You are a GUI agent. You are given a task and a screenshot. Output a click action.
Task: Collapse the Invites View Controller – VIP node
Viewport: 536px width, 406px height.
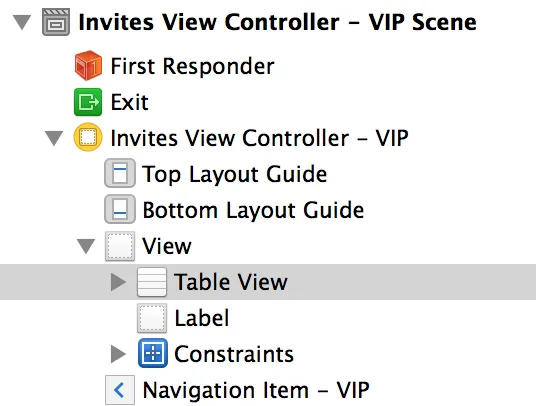tap(54, 138)
